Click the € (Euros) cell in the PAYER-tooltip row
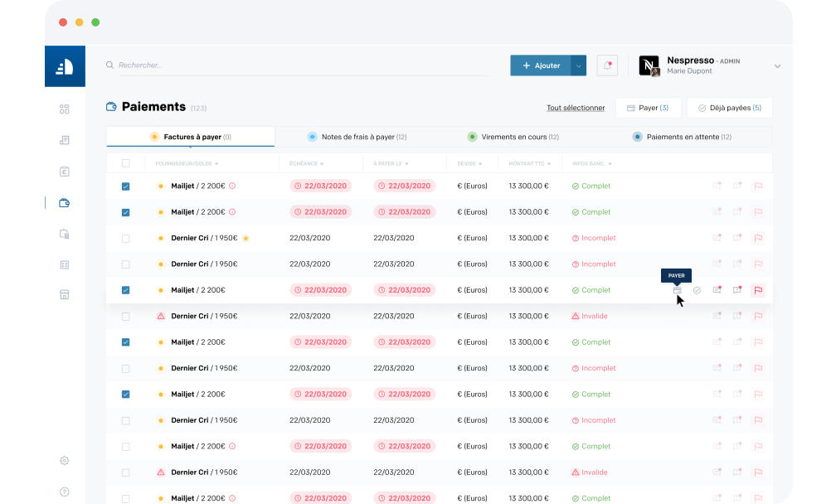The width and height of the screenshot is (836, 504). 473,290
